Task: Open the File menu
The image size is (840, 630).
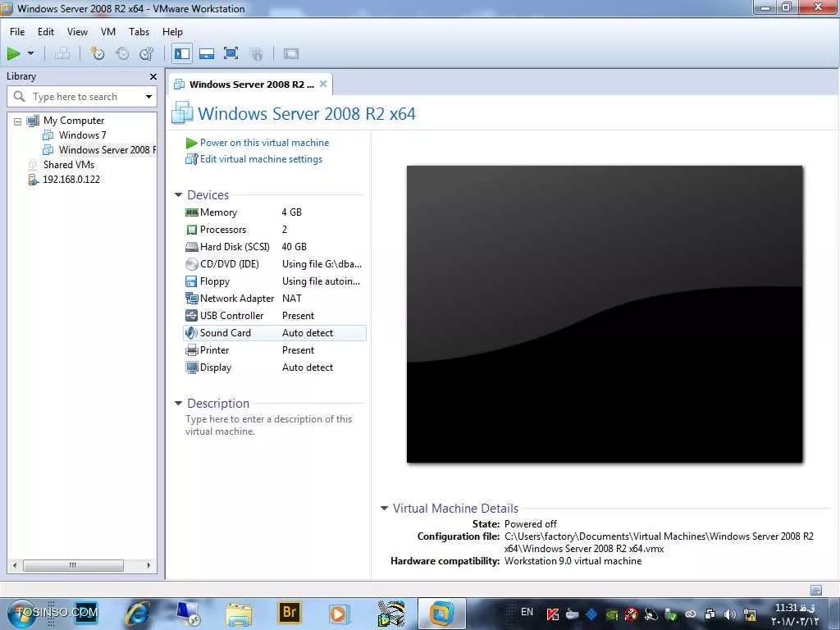Action: [17, 32]
